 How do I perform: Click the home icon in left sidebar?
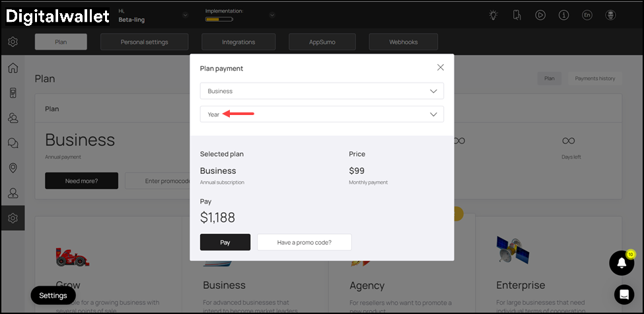pos(13,68)
